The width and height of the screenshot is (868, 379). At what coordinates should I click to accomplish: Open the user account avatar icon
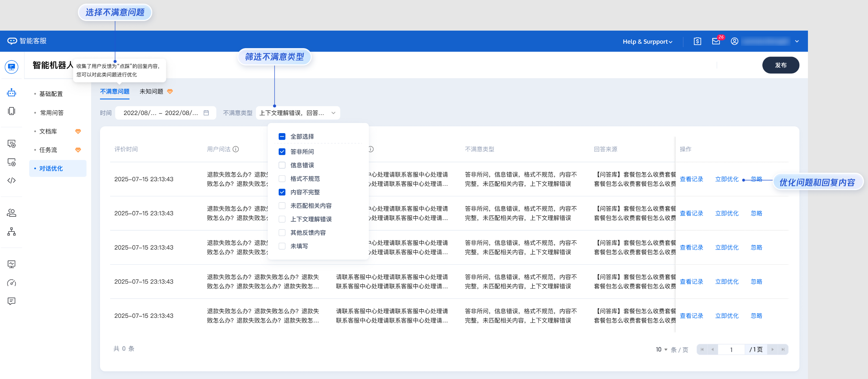coord(734,41)
